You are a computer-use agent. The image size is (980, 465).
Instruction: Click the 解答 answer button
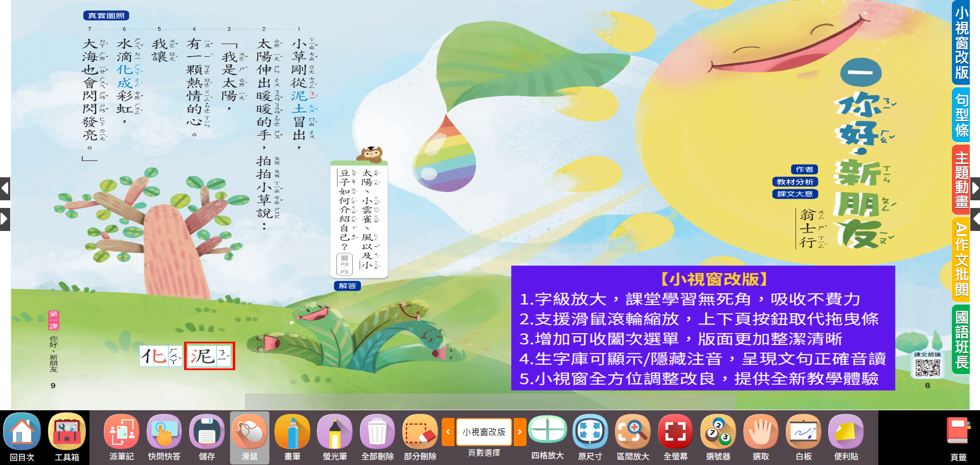347,286
